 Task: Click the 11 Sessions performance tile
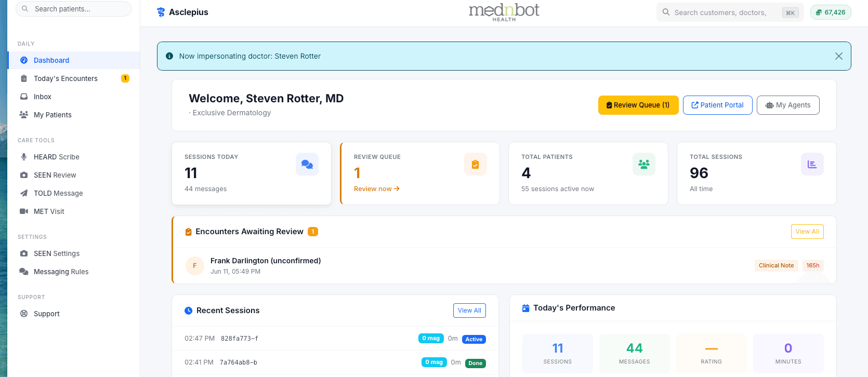tap(558, 354)
